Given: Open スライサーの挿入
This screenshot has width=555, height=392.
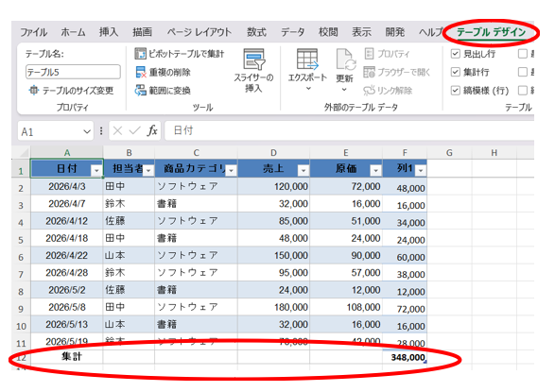Looking at the screenshot, I should tap(253, 71).
